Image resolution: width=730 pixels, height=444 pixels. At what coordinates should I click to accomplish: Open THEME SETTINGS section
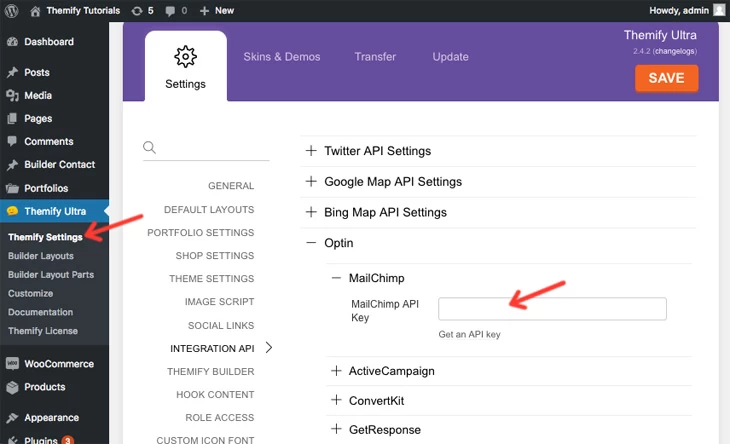(211, 278)
